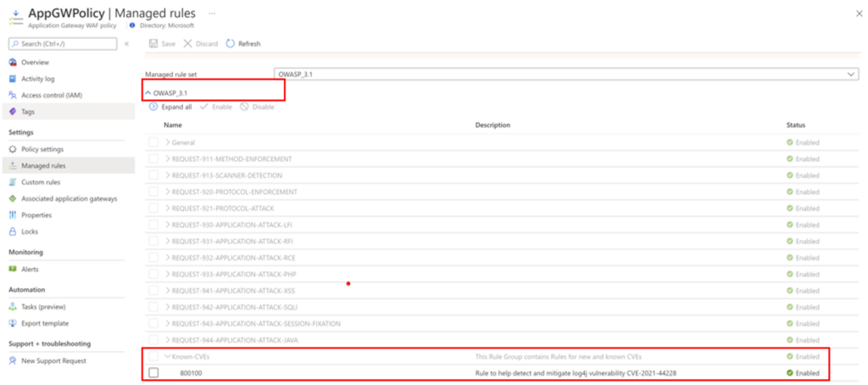Screen dimensions: 868x385
Task: Open Activity log menu item
Action: pyautogui.click(x=37, y=79)
